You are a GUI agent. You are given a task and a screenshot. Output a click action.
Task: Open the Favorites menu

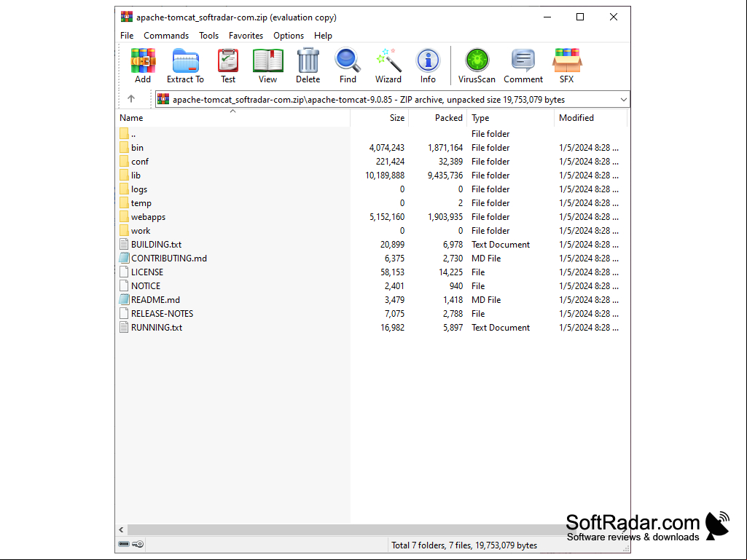tap(246, 36)
